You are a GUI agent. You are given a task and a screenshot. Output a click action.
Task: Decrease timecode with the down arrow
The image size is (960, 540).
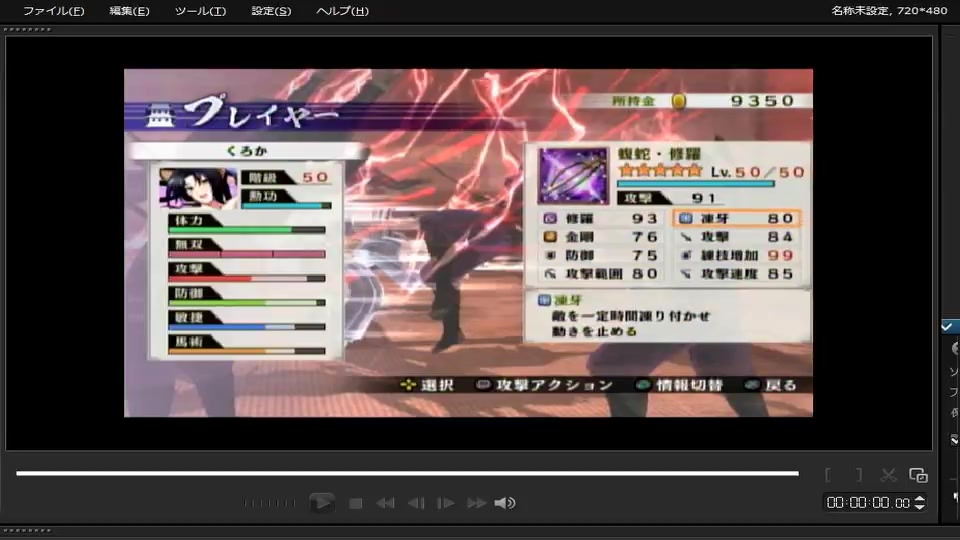(920, 506)
